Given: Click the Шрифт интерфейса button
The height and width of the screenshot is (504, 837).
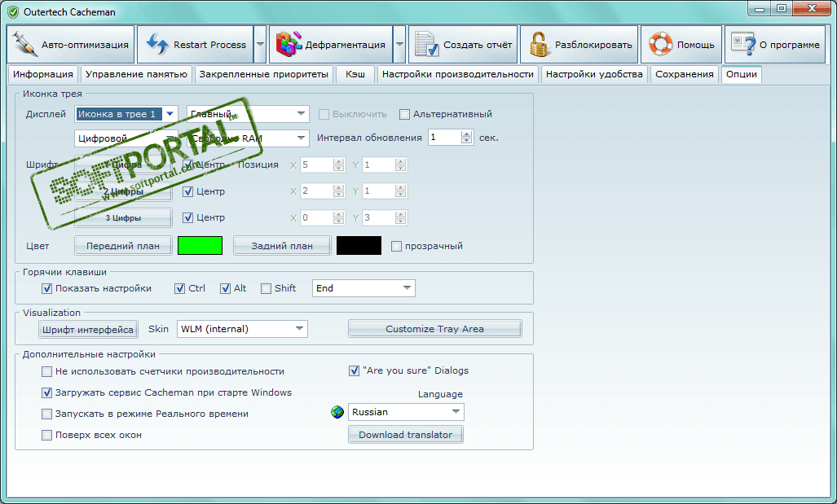Looking at the screenshot, I should 88,329.
